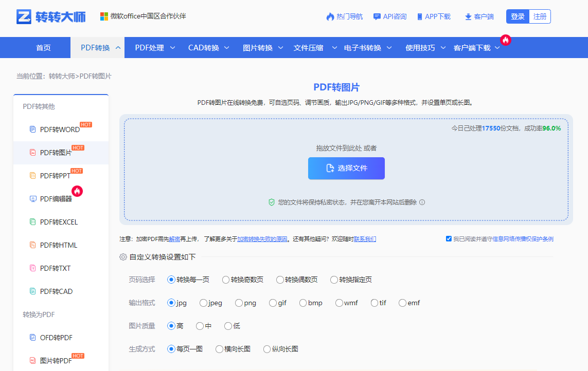Image resolution: width=588 pixels, height=371 pixels.
Task: Click the PDF转TXT sidebar icon
Action: [32, 268]
